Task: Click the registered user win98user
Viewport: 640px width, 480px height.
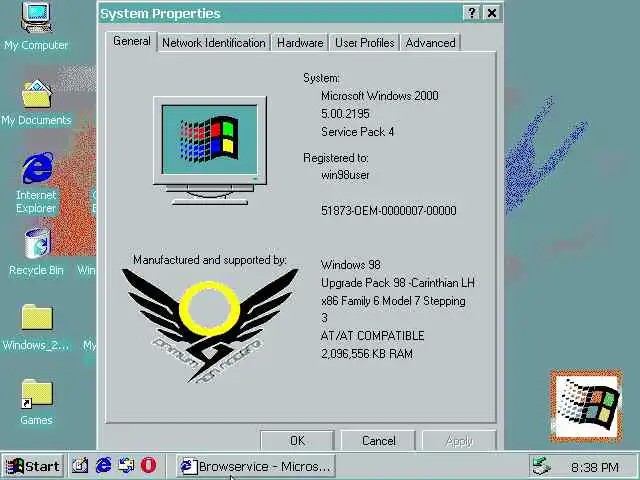Action: (345, 175)
